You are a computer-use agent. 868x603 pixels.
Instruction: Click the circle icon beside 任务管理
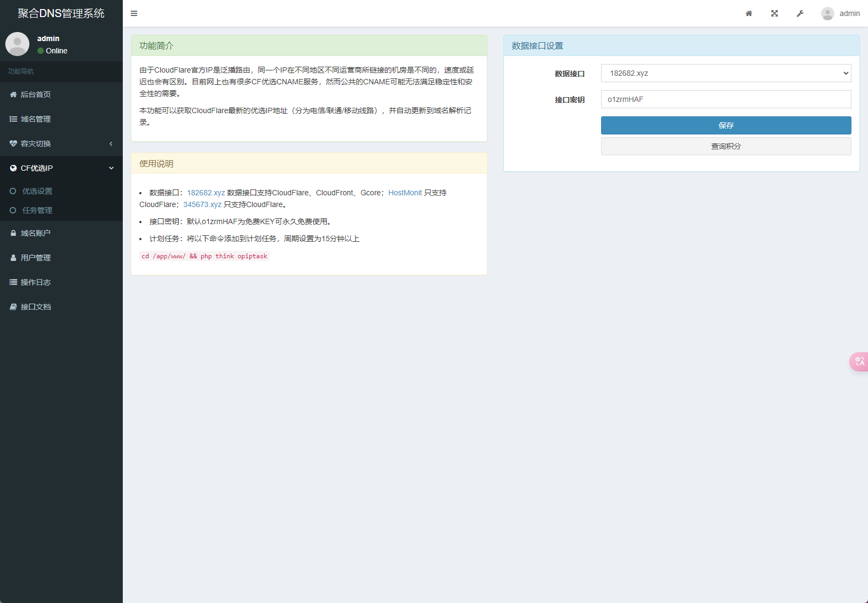pos(13,210)
